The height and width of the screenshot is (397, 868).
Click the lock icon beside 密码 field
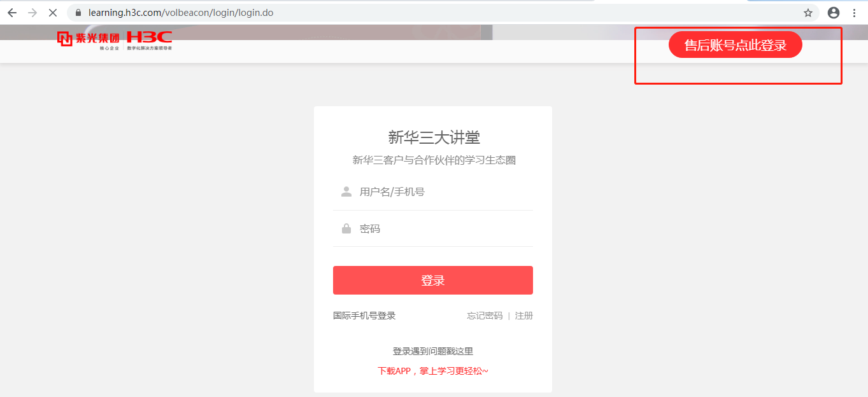point(346,228)
